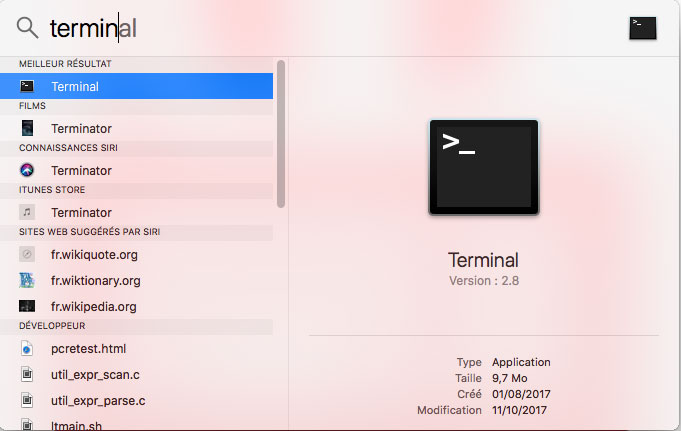Open the fr.wikiquote.org suggestion

[x=136, y=255]
